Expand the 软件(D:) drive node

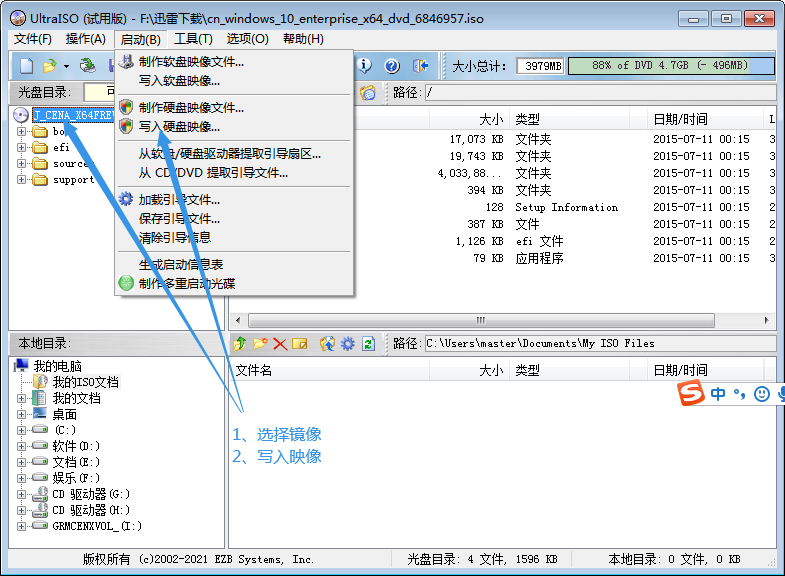pos(21,446)
